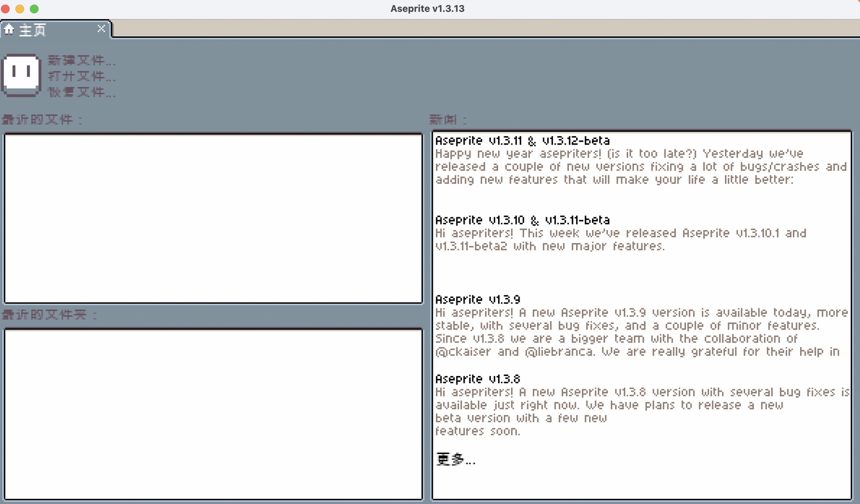Image resolution: width=860 pixels, height=504 pixels.
Task: Switch to the 主页 tab
Action: pyautogui.click(x=55, y=29)
